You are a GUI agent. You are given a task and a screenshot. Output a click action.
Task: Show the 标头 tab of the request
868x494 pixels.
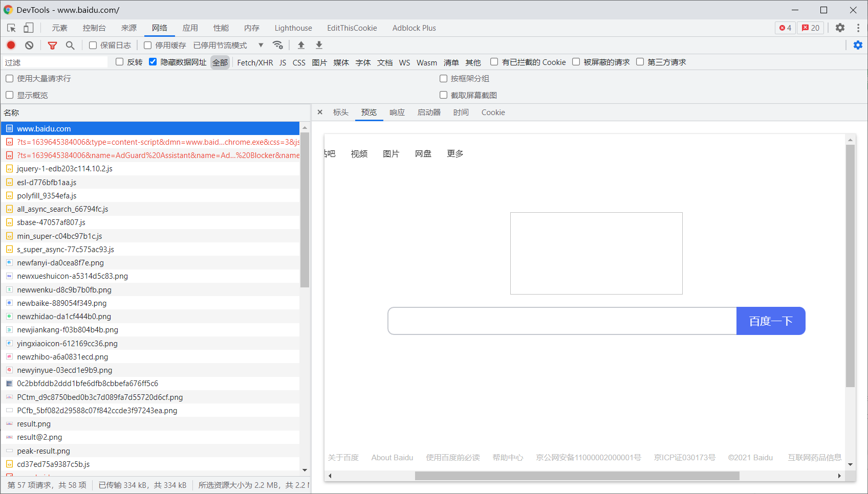click(x=341, y=113)
